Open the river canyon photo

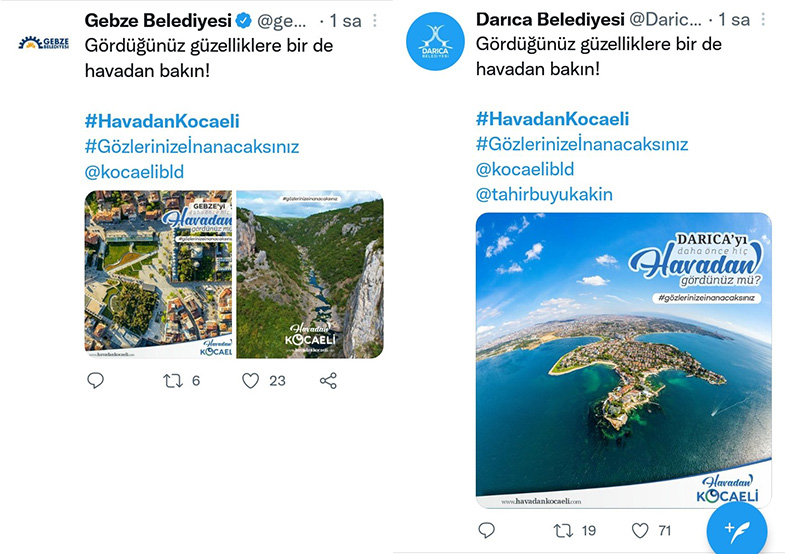point(309,274)
